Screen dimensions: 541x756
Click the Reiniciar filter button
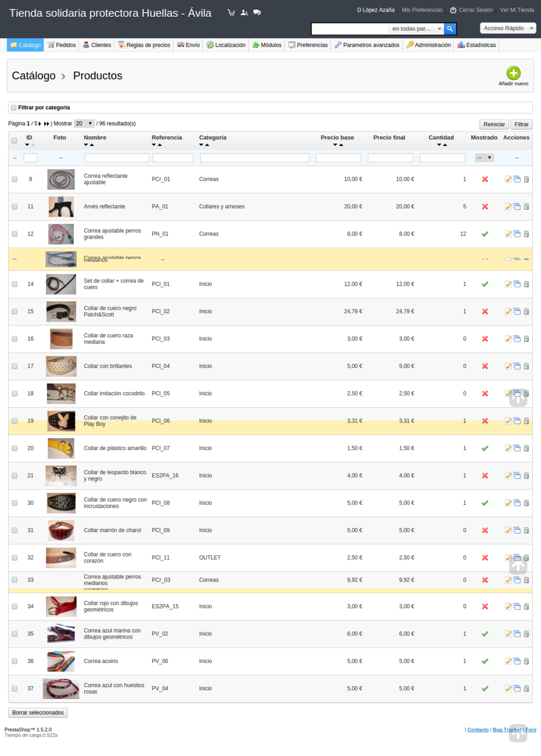coord(494,124)
